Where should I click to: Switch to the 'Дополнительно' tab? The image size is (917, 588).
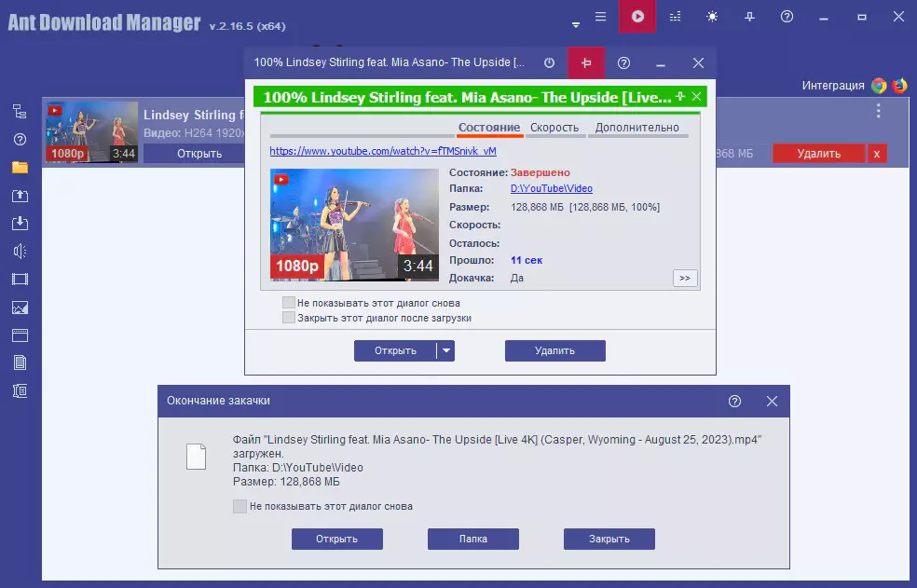click(637, 128)
